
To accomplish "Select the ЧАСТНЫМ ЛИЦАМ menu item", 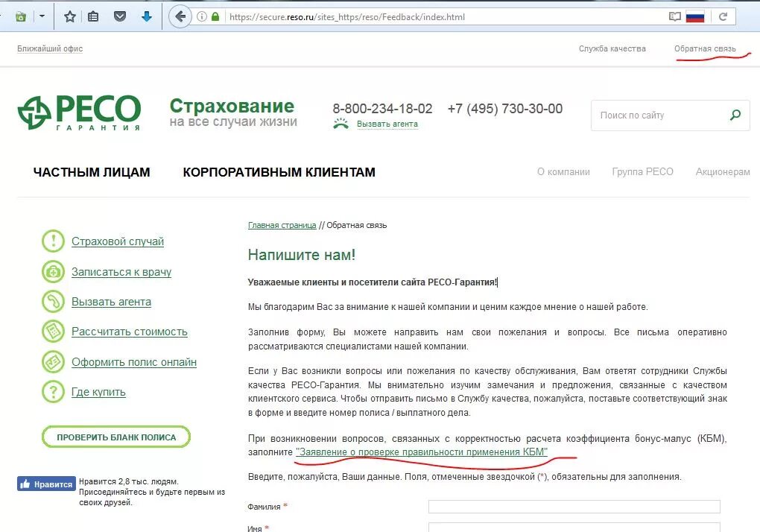I will point(92,172).
